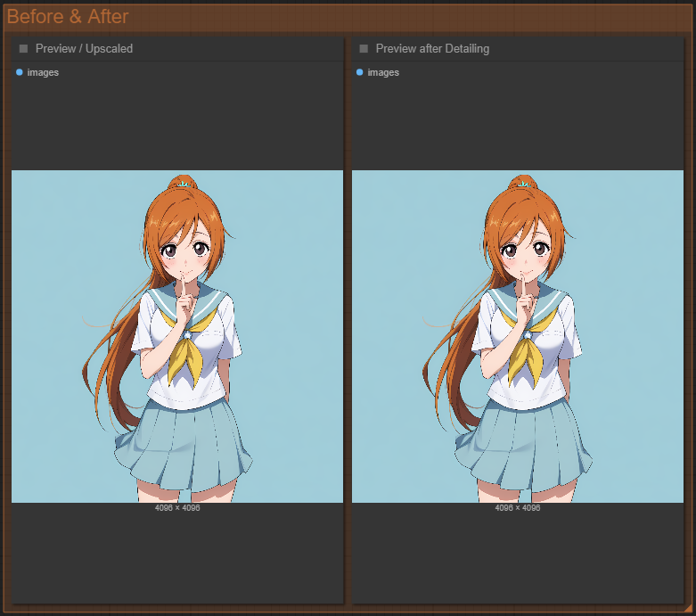Click 4096 × 4096 size under detailed preview

point(518,507)
